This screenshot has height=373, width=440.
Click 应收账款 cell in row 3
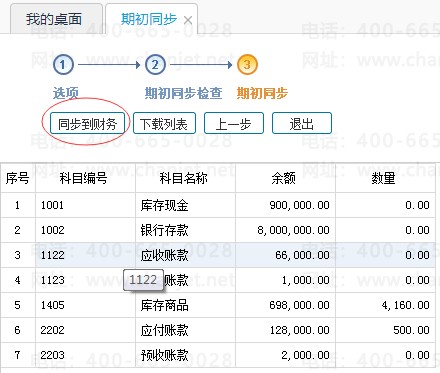[x=164, y=255]
